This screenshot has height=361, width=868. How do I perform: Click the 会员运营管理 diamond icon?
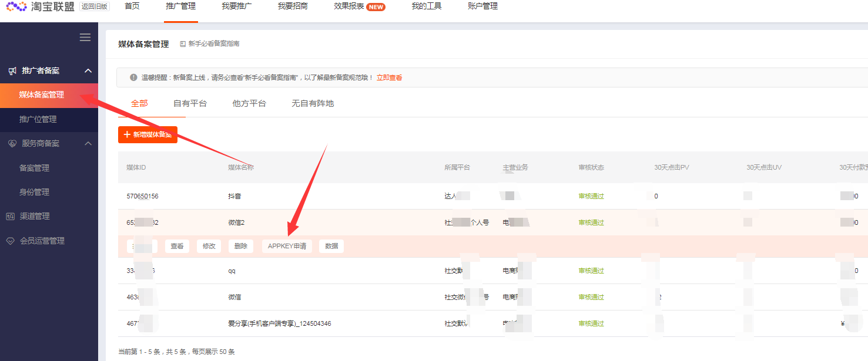[10, 241]
